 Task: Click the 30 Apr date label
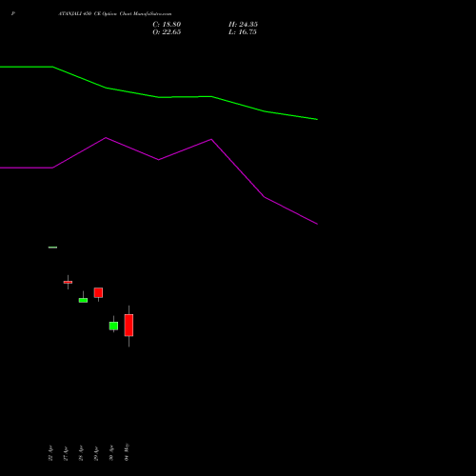pos(111,453)
